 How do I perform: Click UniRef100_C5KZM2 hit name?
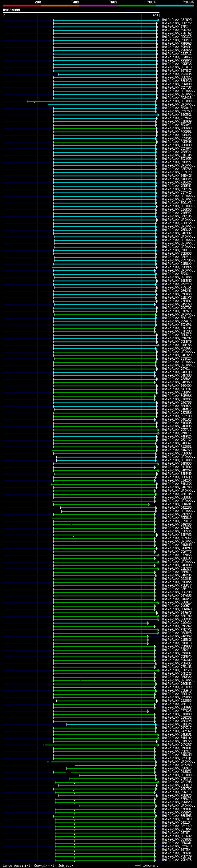click(x=177, y=338)
